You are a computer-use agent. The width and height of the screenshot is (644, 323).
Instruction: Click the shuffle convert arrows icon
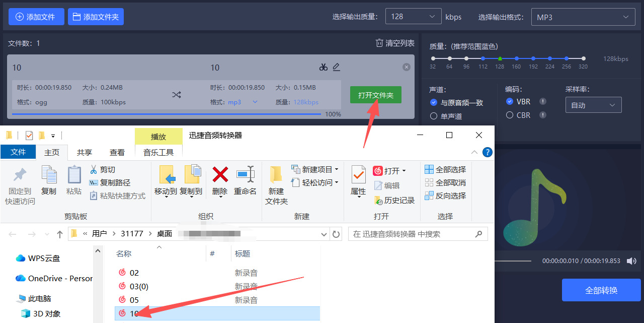tap(176, 94)
